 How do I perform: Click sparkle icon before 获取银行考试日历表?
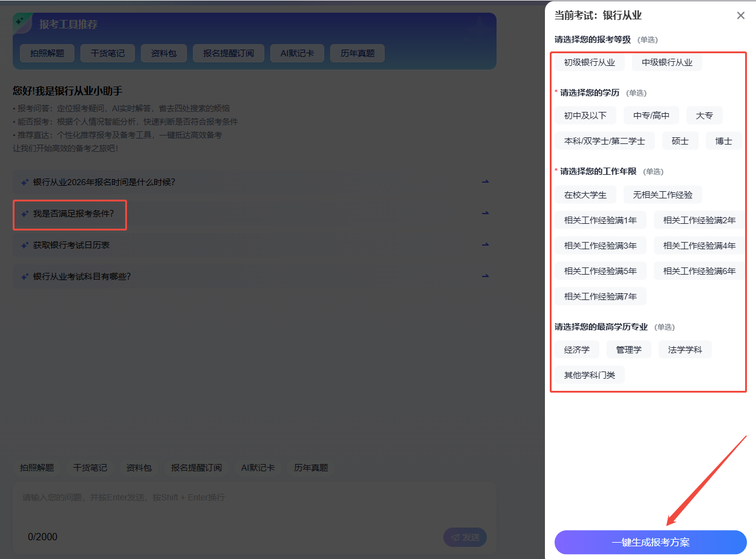25,246
